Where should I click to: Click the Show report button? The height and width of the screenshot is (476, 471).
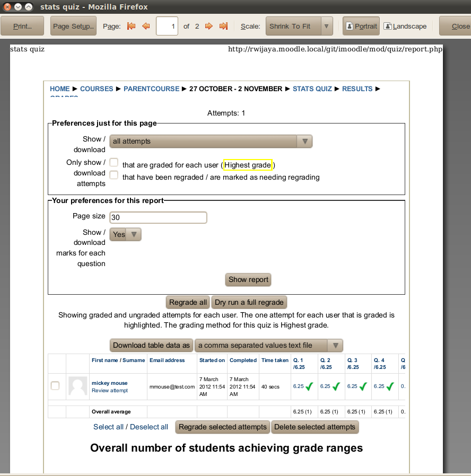pyautogui.click(x=248, y=279)
